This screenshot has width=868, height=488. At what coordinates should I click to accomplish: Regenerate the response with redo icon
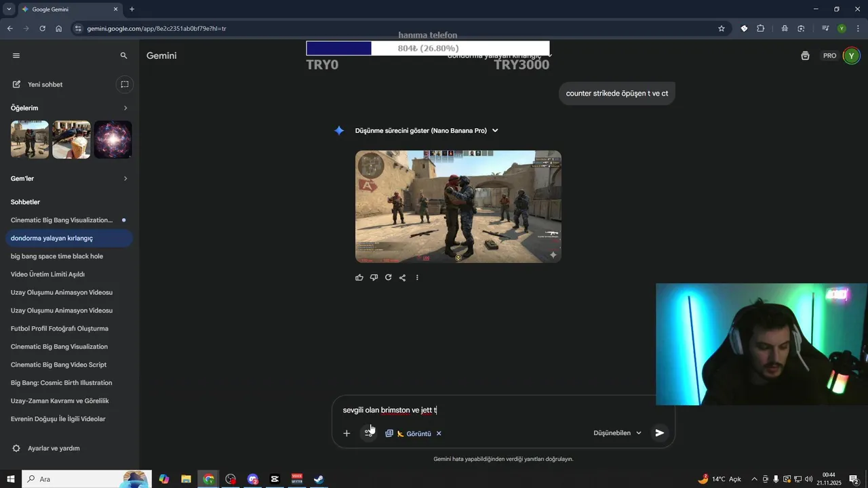(388, 277)
